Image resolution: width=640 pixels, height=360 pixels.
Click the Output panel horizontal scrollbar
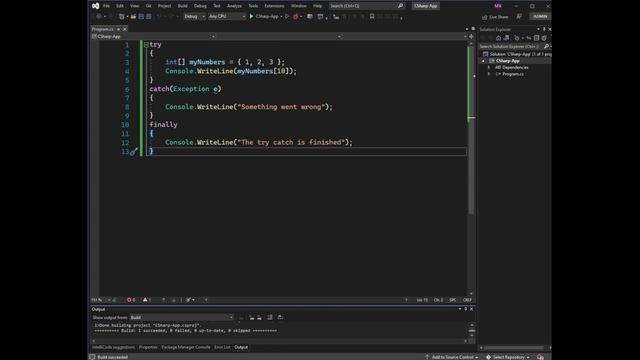click(280, 341)
